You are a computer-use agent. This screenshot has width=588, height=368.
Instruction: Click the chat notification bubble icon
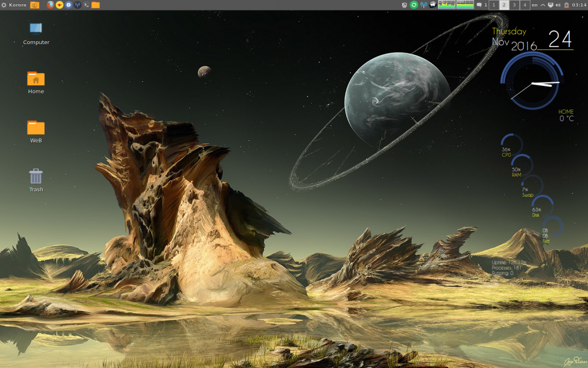click(479, 5)
